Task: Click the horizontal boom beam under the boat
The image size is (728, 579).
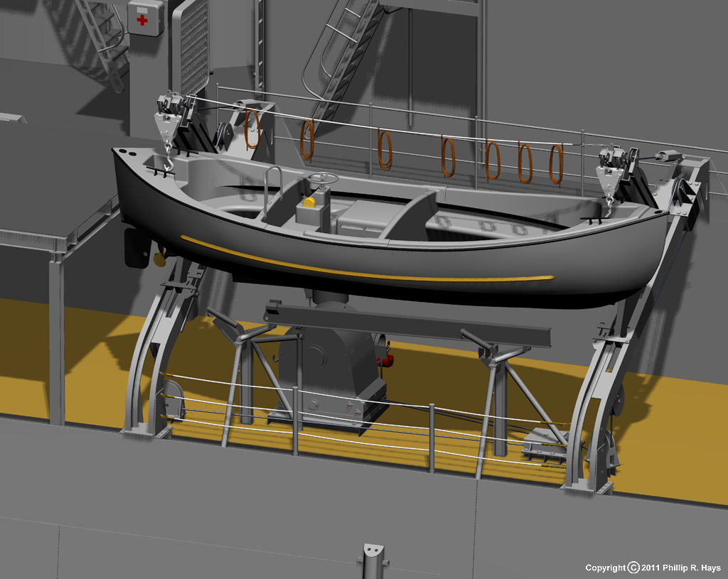Action: coord(405,323)
